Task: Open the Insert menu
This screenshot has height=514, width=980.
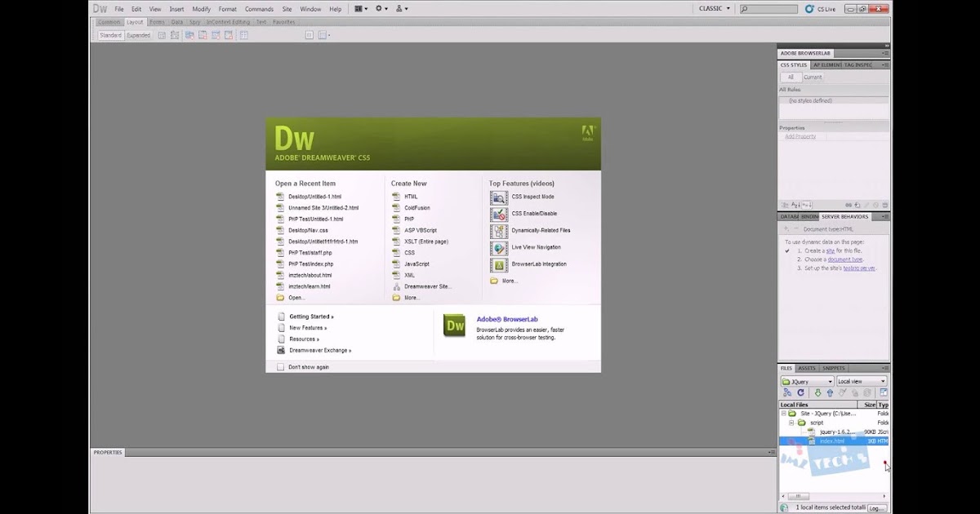Action: click(x=176, y=9)
